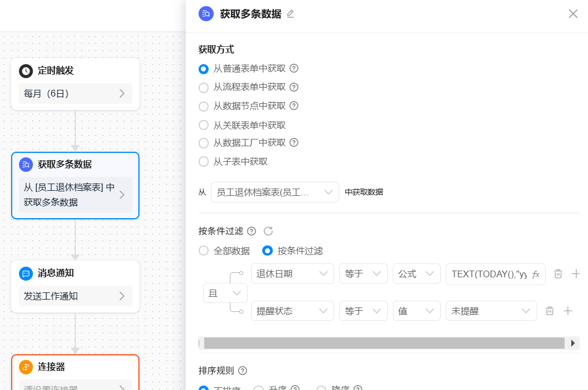The height and width of the screenshot is (390, 588).
Task: Open help icon beside 按条件过滤 heading
Action: point(252,231)
